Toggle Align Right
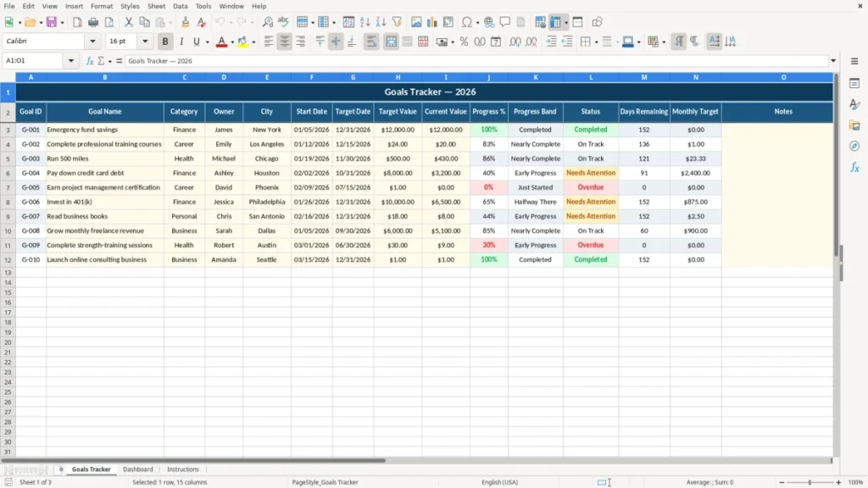Image resolution: width=868 pixels, height=488 pixels. [301, 42]
